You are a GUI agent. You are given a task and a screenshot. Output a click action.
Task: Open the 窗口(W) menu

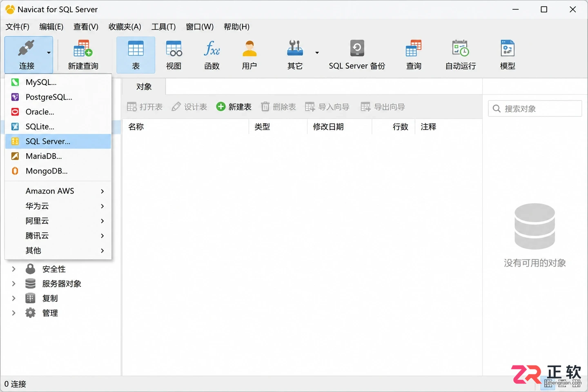click(200, 27)
